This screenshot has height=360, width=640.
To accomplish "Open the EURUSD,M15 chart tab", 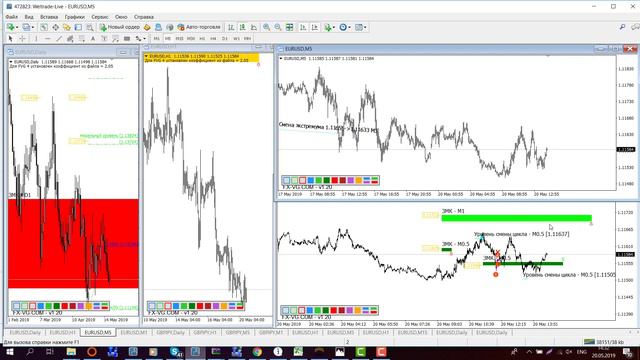I will tap(412, 333).
